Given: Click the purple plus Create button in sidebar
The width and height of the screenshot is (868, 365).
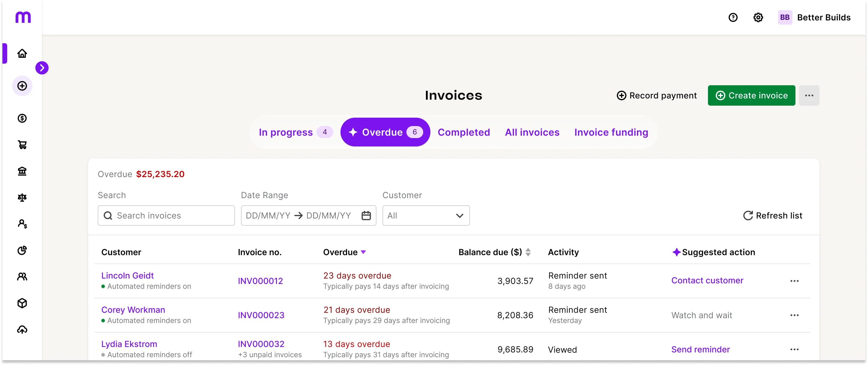Looking at the screenshot, I should (x=22, y=86).
